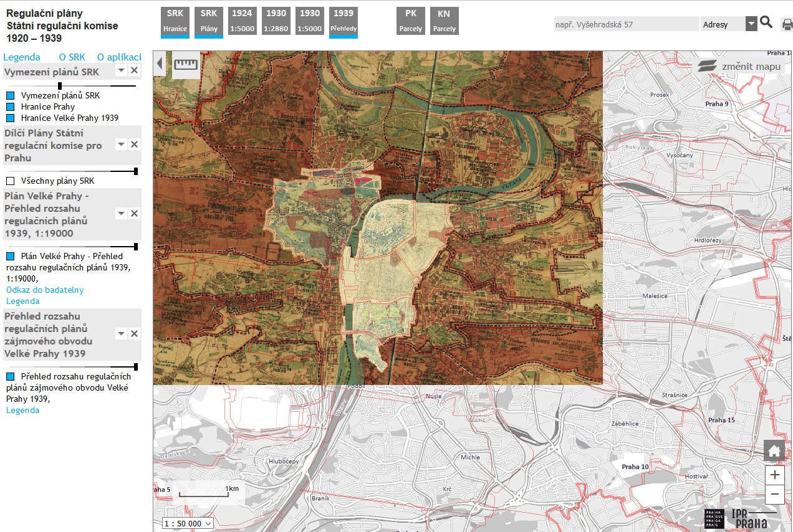The height and width of the screenshot is (532, 793).
Task: Open the 1 : 50 000 scale dropdown
Action: [x=188, y=523]
